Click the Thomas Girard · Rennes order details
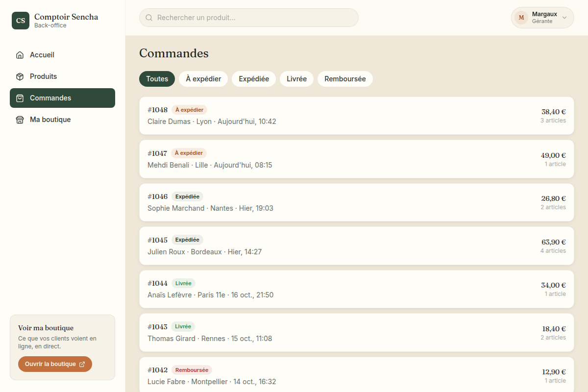This screenshot has height=392, width=588. coord(210,339)
